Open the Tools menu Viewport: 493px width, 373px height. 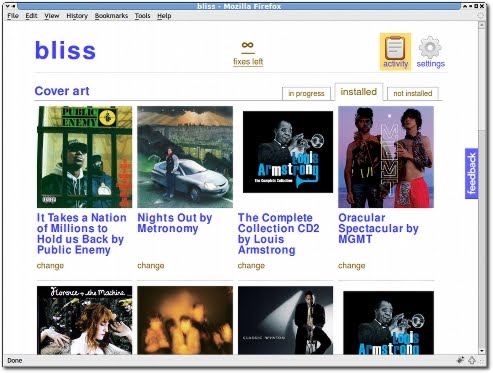click(142, 16)
